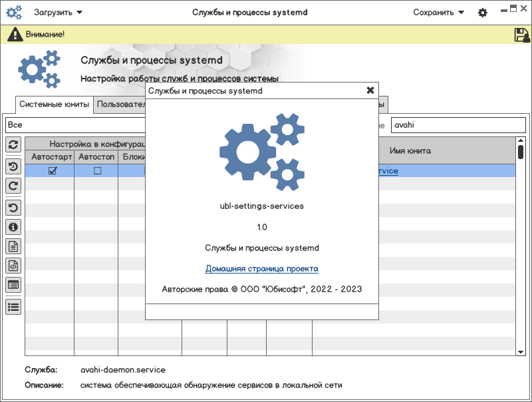The height and width of the screenshot is (402, 532).
Task: Switch to the Системные юниты tab
Action: (x=54, y=104)
